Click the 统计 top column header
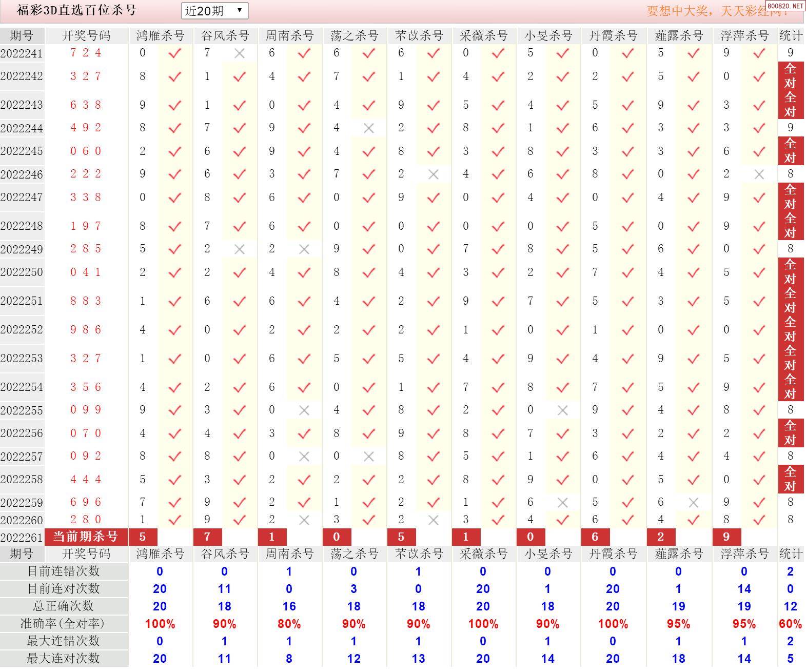This screenshot has width=806, height=672. [791, 35]
